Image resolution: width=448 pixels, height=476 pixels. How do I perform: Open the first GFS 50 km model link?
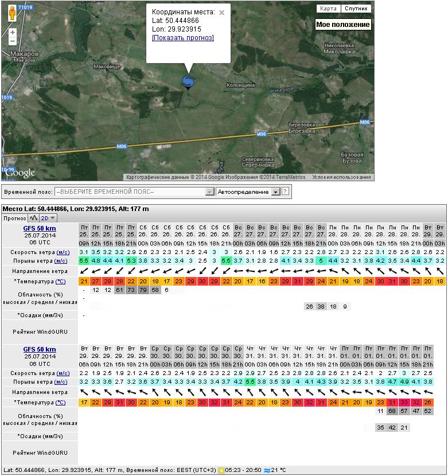tap(40, 228)
